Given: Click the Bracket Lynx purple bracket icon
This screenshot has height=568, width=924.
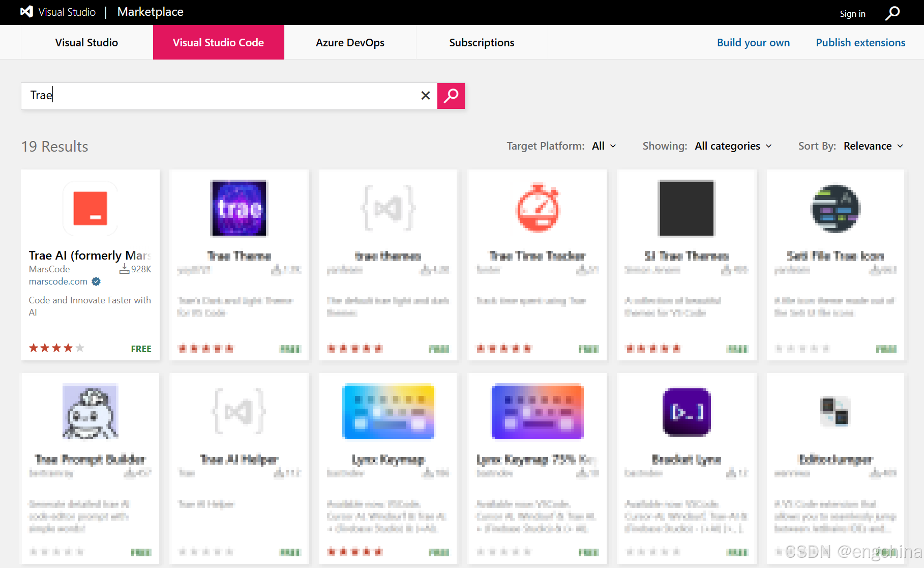Looking at the screenshot, I should coord(687,412).
